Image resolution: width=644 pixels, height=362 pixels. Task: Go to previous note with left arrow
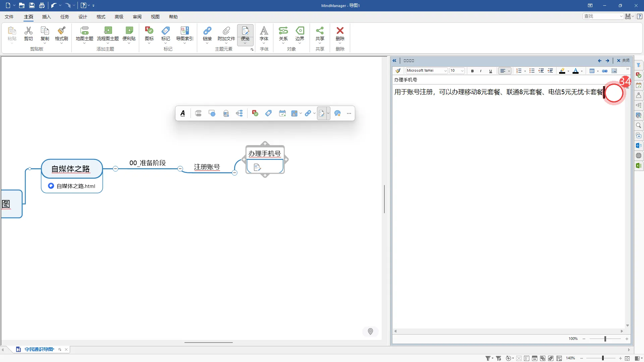tap(600, 61)
